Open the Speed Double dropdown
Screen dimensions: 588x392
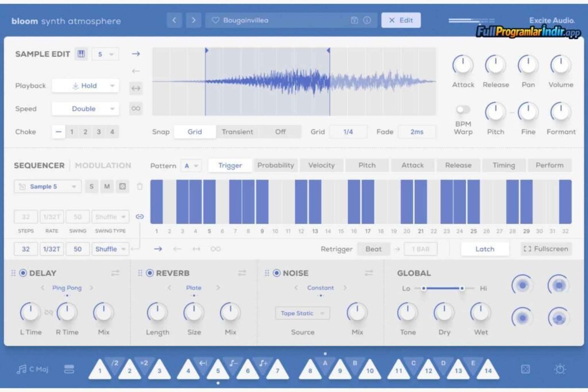click(85, 108)
